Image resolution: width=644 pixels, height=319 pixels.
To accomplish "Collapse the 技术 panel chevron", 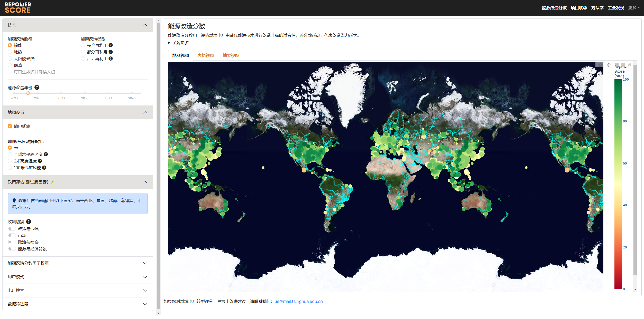I will point(145,25).
